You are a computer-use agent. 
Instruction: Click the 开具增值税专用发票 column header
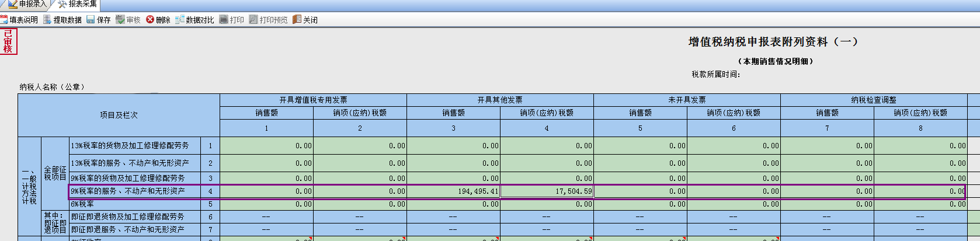click(x=313, y=100)
